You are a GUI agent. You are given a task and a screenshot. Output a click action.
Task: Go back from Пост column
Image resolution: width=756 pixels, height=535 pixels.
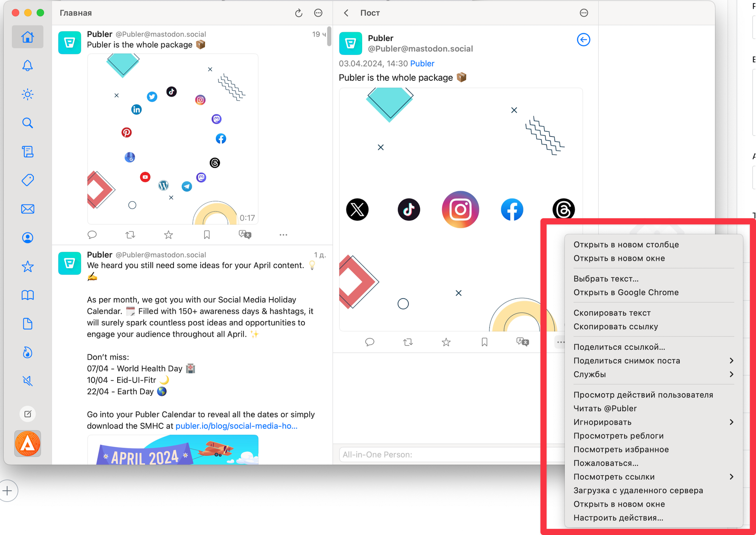(346, 13)
